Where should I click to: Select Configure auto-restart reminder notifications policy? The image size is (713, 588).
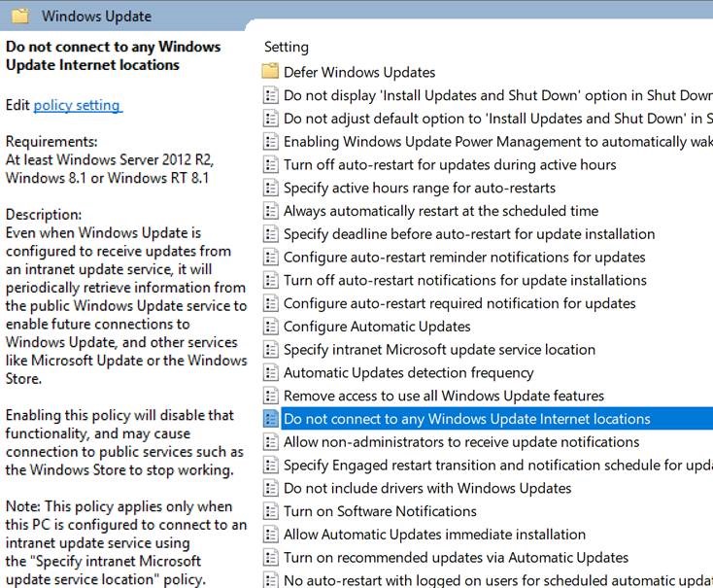[464, 258]
